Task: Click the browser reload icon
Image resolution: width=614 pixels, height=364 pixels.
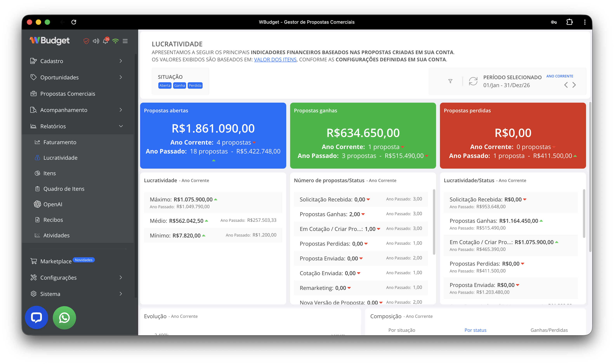Action: click(74, 22)
